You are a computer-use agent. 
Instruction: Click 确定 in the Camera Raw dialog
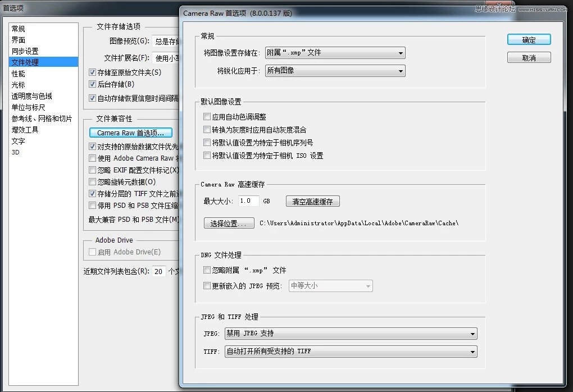click(x=529, y=40)
